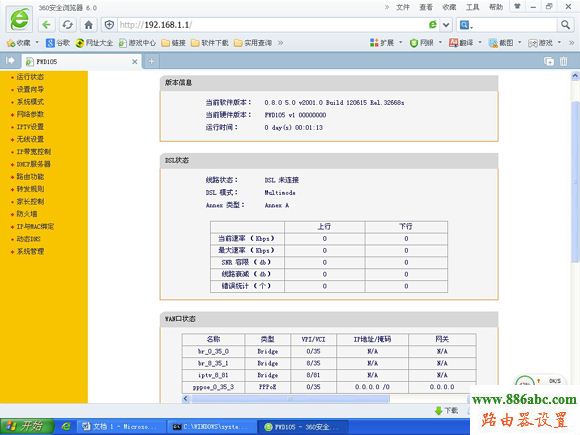Click IE quick launch icon in taskbar

click(66, 426)
